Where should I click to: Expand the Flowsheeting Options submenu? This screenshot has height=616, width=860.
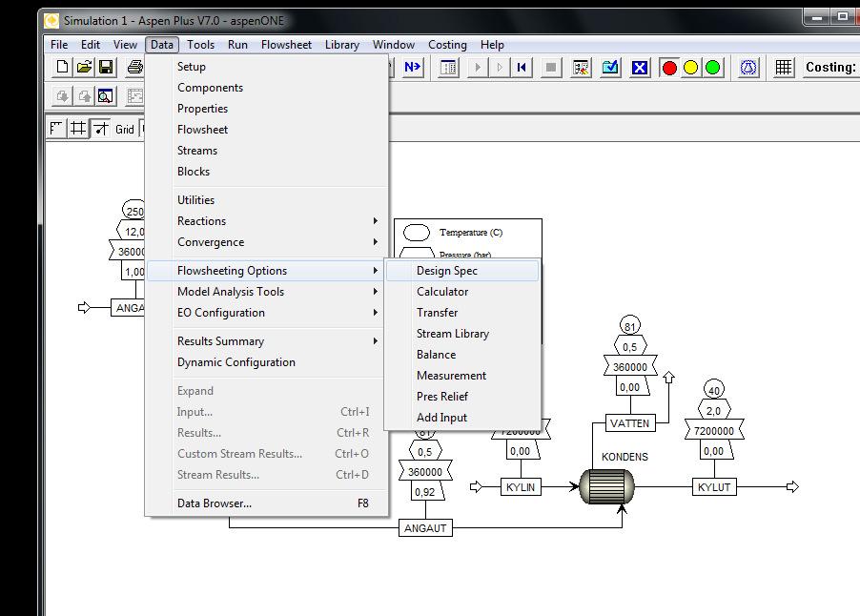[267, 271]
